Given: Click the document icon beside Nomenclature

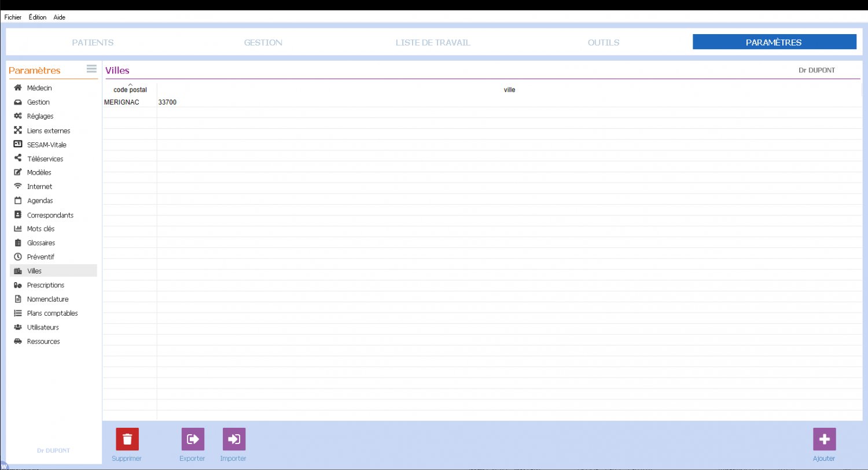Looking at the screenshot, I should click(18, 299).
